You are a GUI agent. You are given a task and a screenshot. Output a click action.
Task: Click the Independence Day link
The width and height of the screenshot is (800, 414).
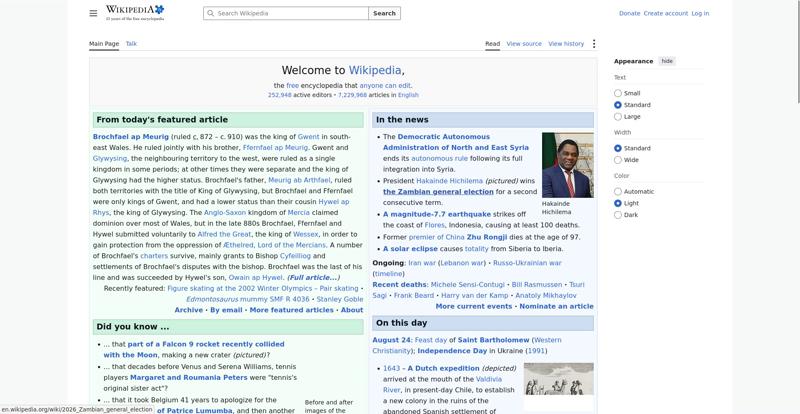coord(452,351)
